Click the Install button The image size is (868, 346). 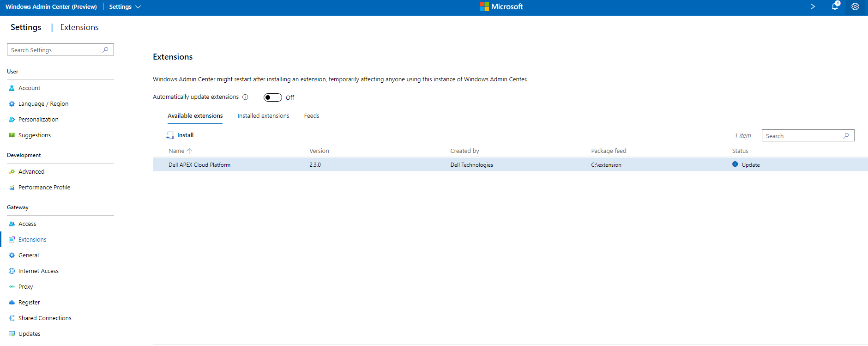181,135
